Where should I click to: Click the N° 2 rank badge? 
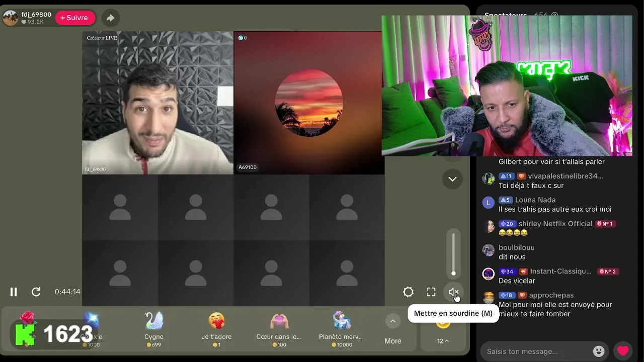coord(608,271)
